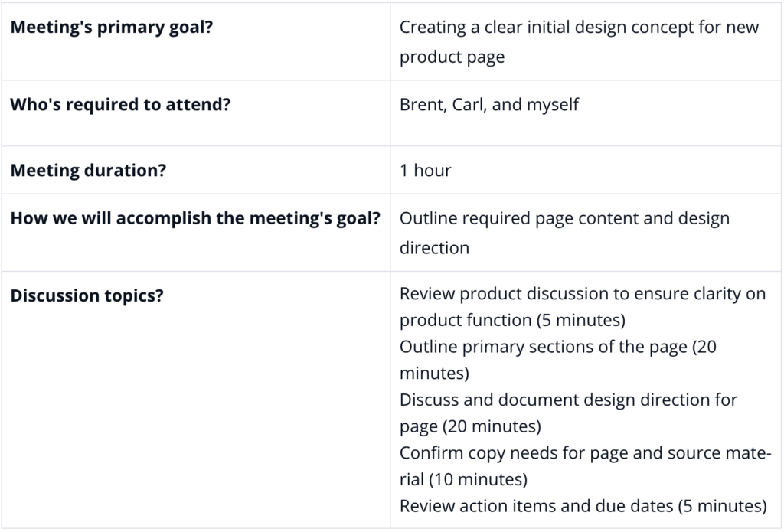
Task: Select the "Discussion topics?" label cell
Action: pyautogui.click(x=196, y=400)
